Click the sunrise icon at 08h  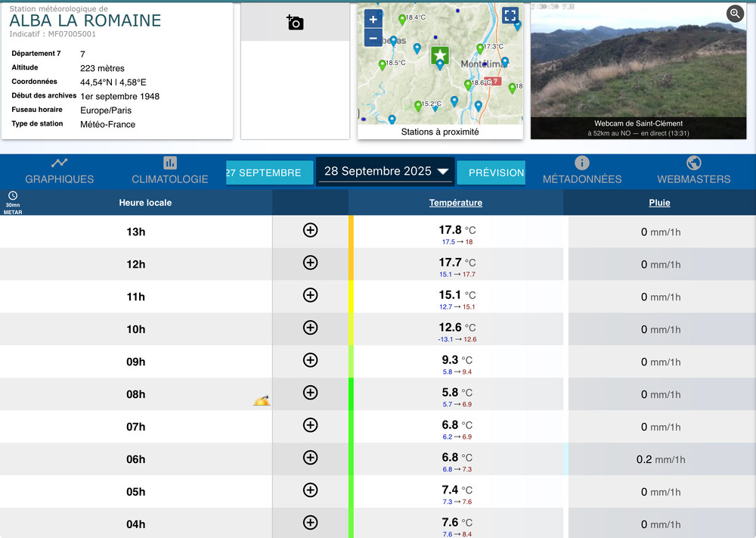[x=262, y=400]
